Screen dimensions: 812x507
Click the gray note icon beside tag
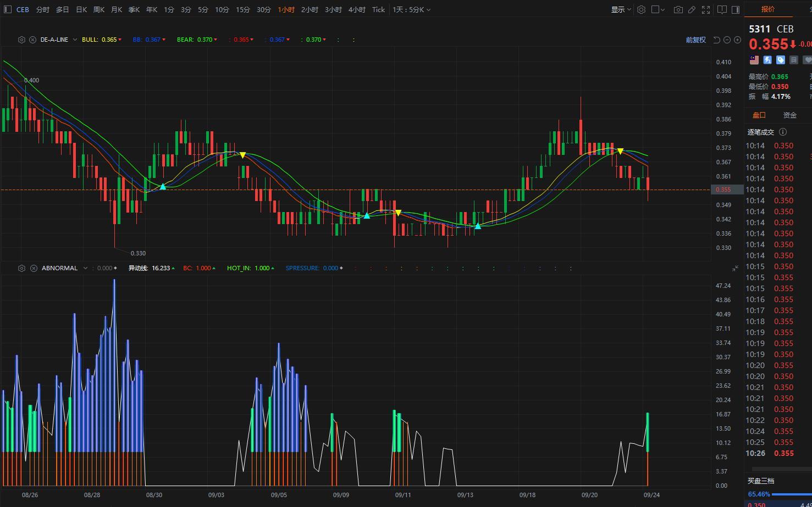(x=794, y=60)
